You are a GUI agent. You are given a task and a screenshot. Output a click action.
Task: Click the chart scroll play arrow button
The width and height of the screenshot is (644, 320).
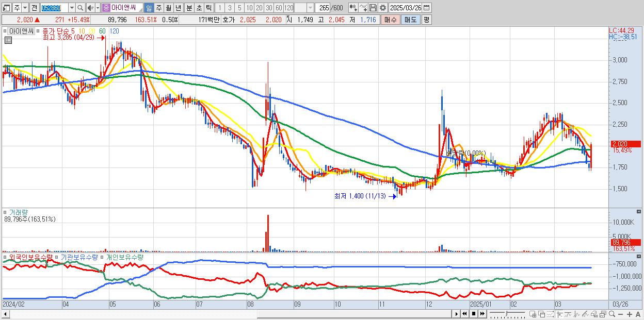click(457, 314)
